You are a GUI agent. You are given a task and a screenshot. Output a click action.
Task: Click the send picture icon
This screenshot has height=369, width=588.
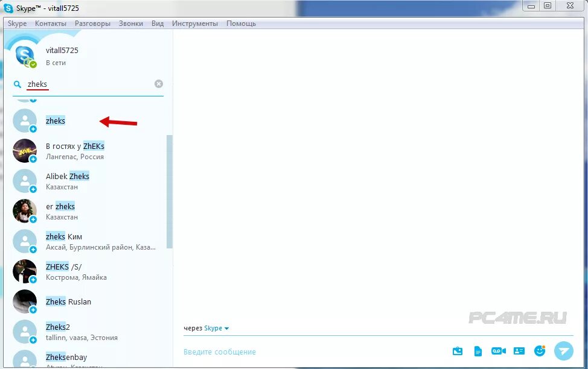(x=458, y=352)
